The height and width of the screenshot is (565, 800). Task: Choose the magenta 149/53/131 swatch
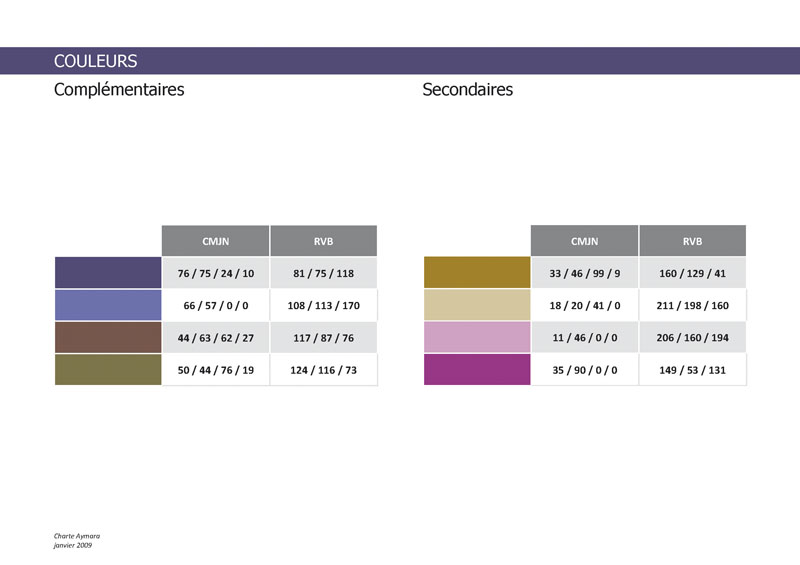477,370
